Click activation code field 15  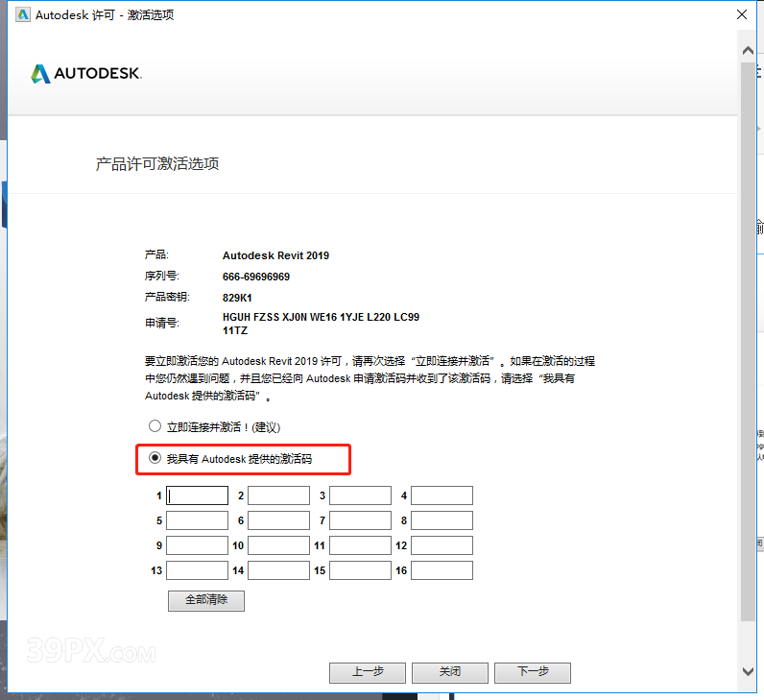tap(361, 570)
